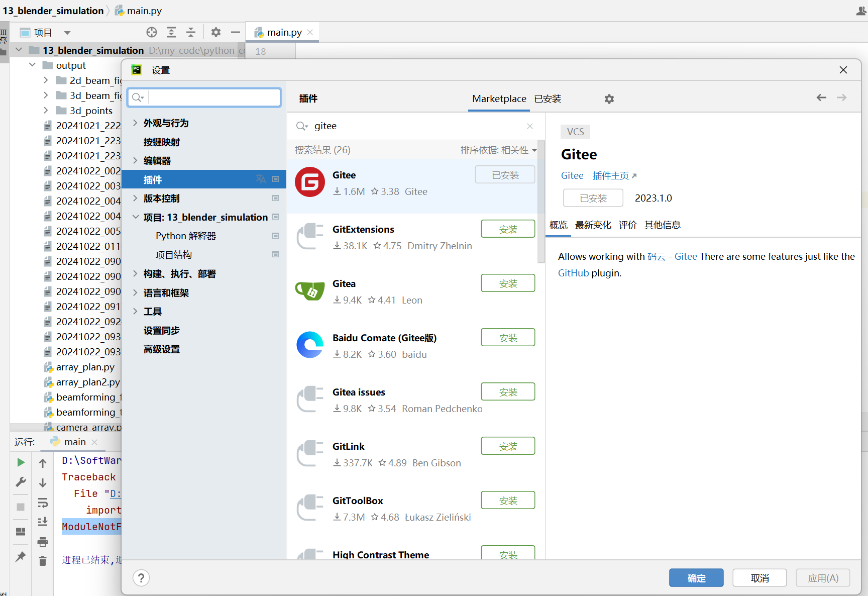Viewport: 868px width, 596px height.
Task: Go forward with the right arrow in settings
Action: (x=842, y=97)
